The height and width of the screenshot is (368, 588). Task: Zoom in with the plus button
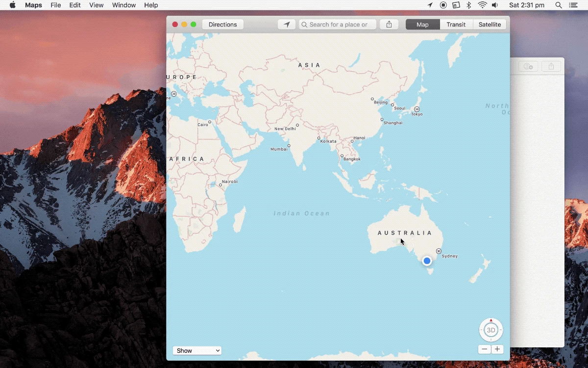coord(497,349)
